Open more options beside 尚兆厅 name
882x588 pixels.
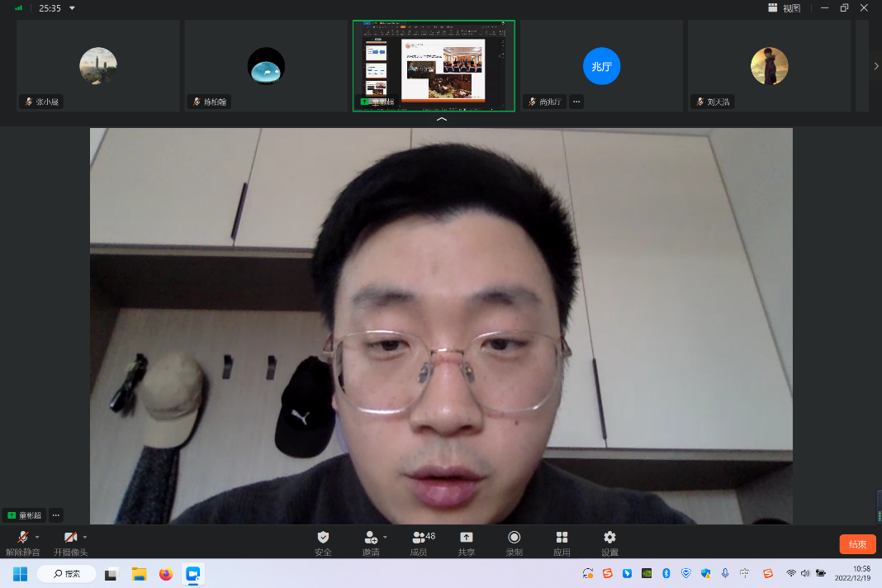tap(576, 102)
